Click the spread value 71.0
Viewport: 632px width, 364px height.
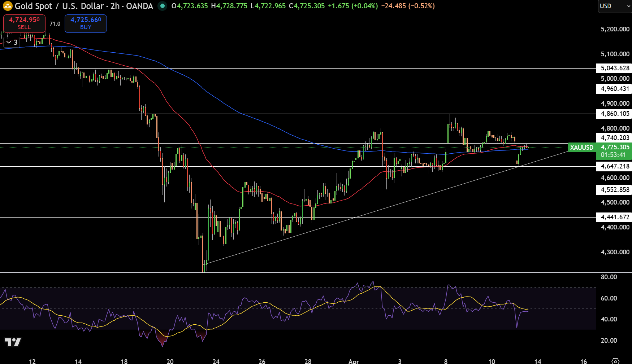pyautogui.click(x=55, y=24)
